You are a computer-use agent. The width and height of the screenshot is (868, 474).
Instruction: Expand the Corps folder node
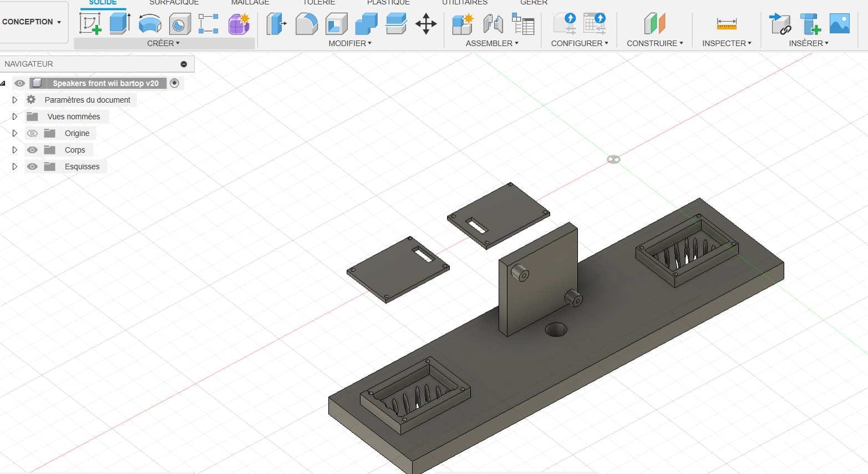15,150
